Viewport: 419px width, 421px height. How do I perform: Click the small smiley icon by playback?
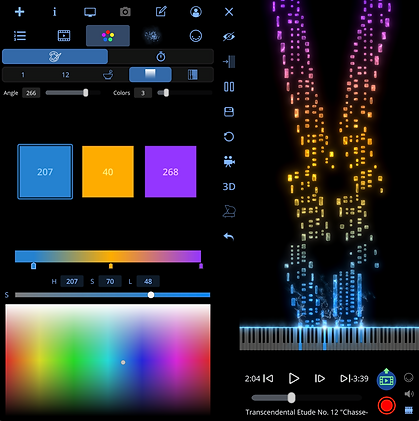[409, 378]
